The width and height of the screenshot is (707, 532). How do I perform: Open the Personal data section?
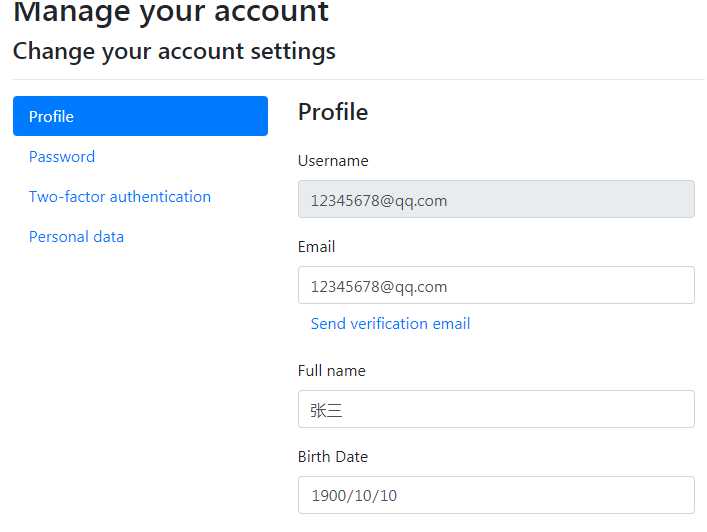[77, 237]
